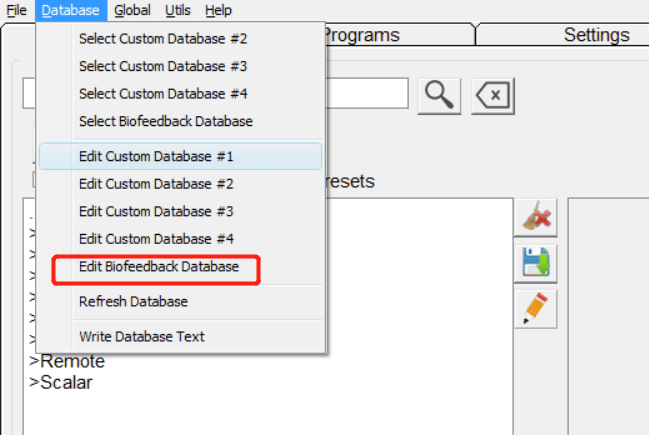Switch to the Settings tab
The height and width of the screenshot is (435, 649).
point(596,35)
